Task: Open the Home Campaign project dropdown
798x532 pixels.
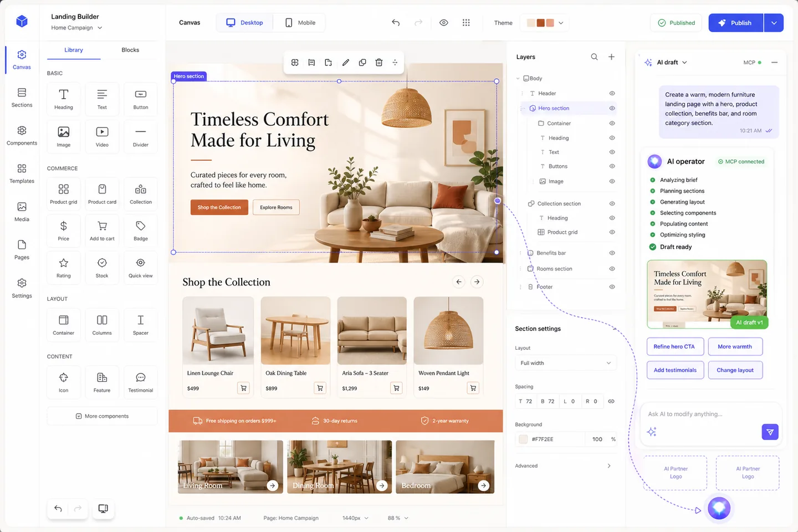Action: 76,28
